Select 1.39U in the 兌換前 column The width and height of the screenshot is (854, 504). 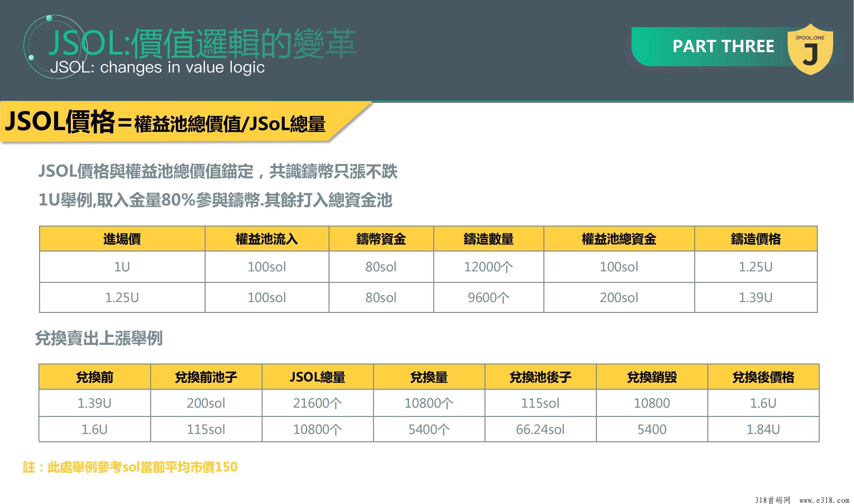click(x=94, y=403)
